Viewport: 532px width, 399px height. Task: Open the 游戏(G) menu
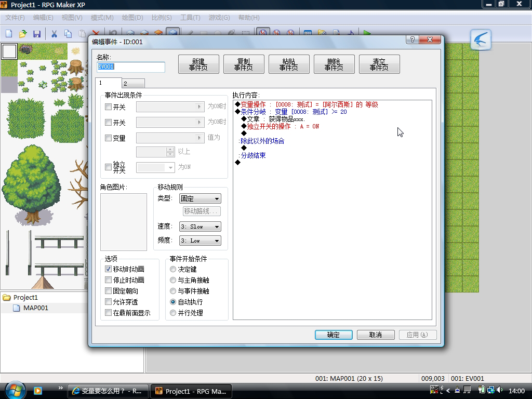coord(219,17)
